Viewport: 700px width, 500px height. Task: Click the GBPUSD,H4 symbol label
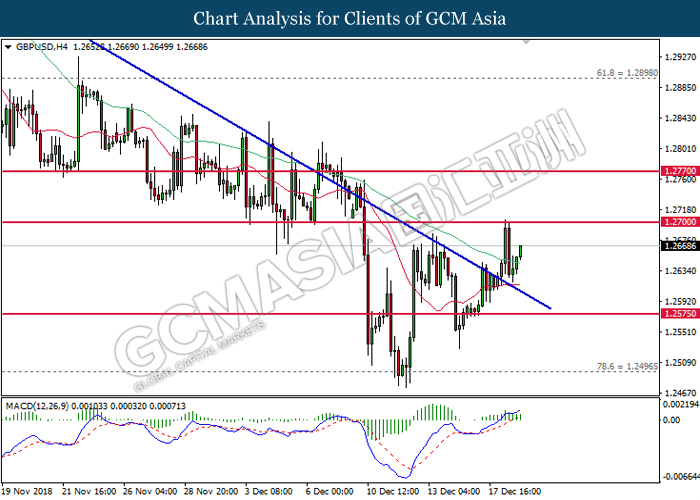42,47
